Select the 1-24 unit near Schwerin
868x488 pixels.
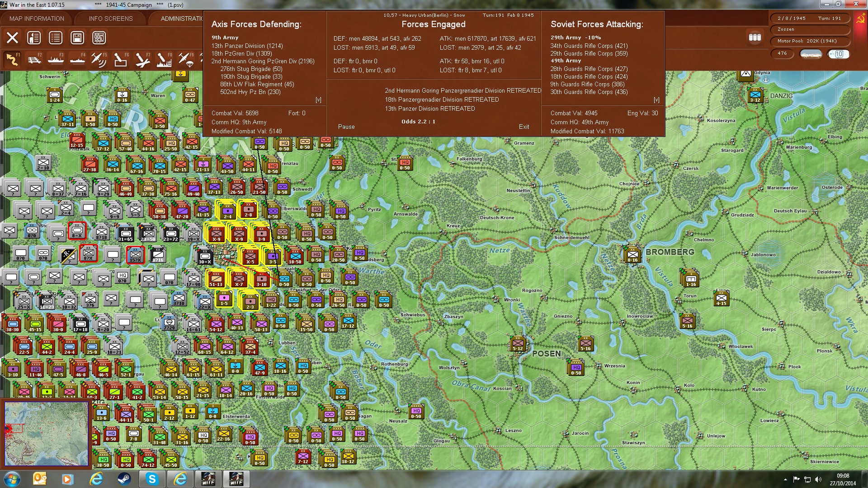coord(55,95)
